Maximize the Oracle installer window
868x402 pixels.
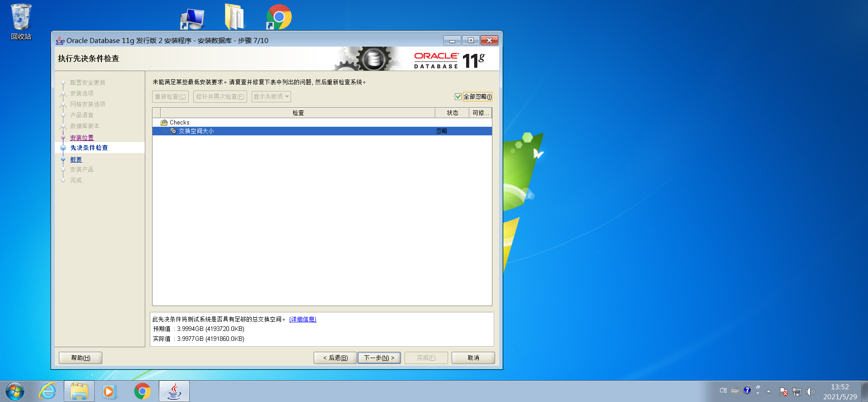pos(471,40)
